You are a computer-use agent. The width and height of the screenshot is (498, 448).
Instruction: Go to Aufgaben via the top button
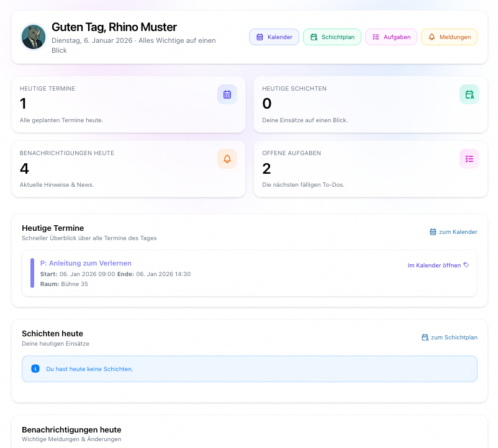click(x=391, y=37)
